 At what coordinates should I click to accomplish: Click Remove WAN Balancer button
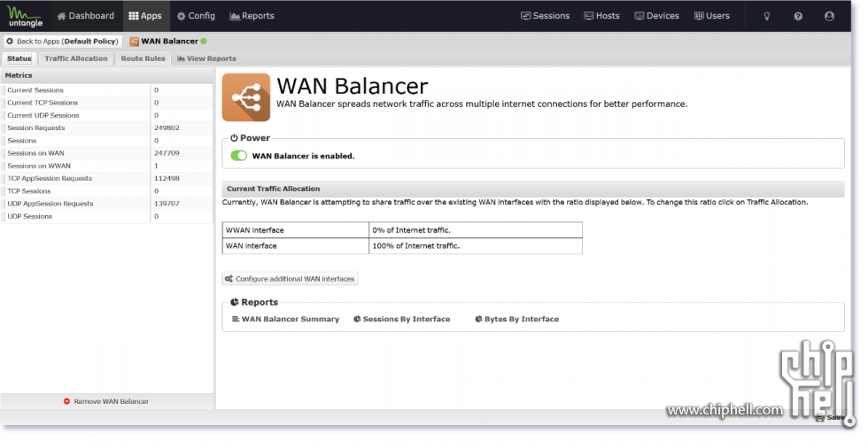point(106,401)
